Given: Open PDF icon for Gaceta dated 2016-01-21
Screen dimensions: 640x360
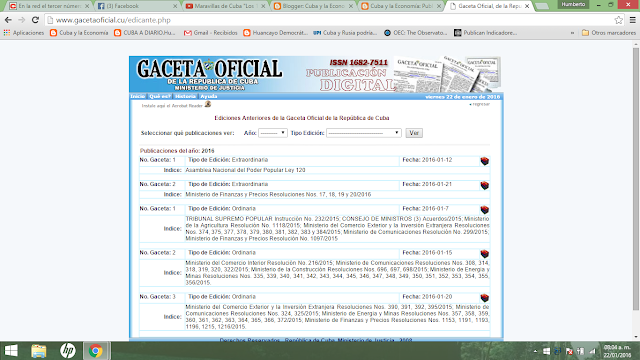Looking at the screenshot, I should click(x=484, y=186).
